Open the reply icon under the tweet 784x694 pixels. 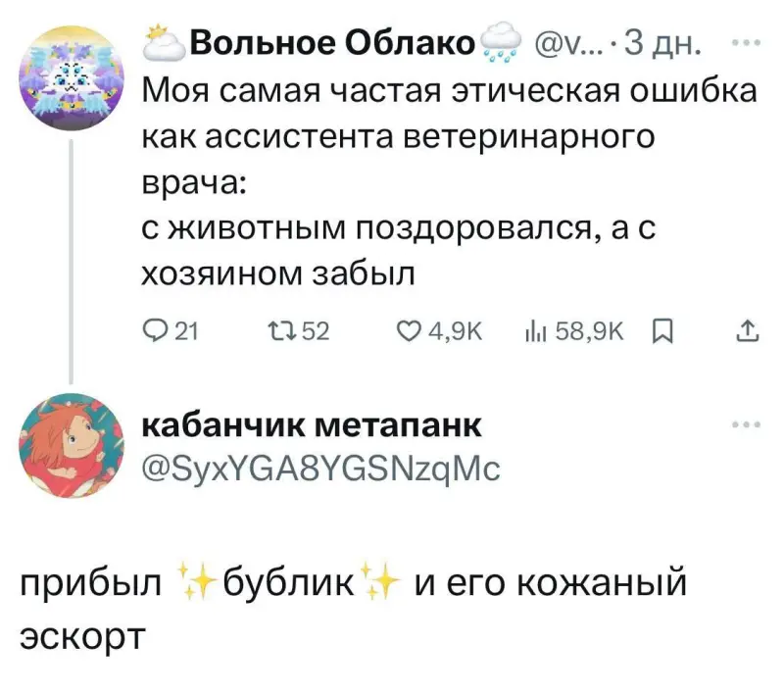point(156,332)
